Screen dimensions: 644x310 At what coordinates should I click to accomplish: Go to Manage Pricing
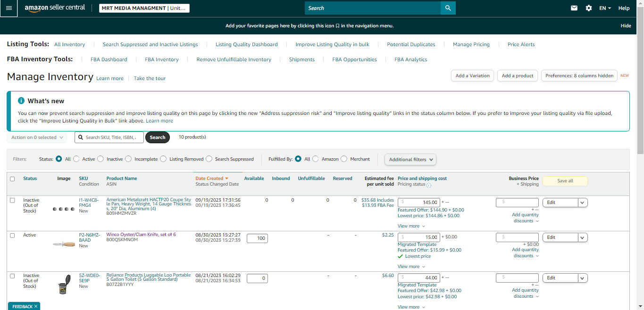pyautogui.click(x=471, y=44)
